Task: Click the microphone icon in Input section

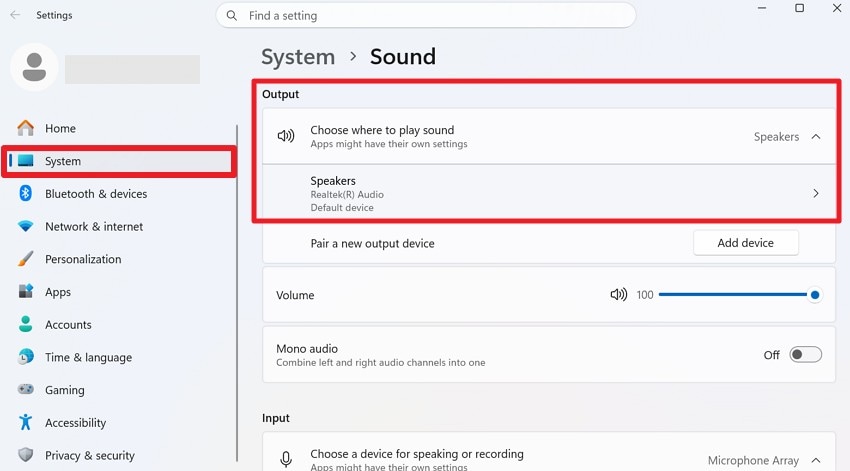Action: [x=286, y=460]
